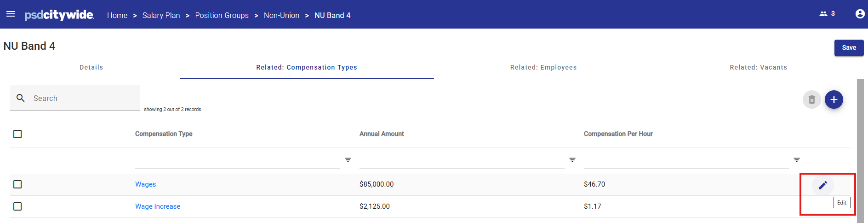Viewport: 868px width, 223px height.
Task: Toggle the select-all header checkbox
Action: tap(17, 134)
